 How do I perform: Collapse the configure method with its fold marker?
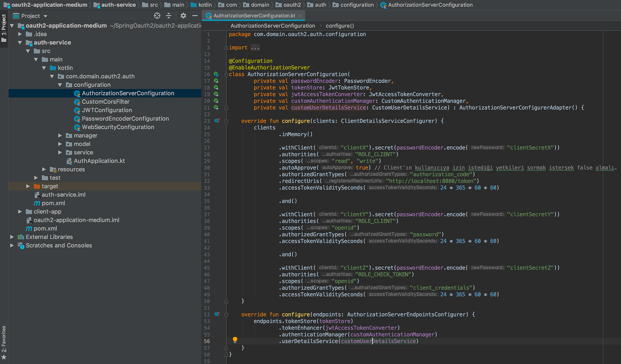click(226, 121)
